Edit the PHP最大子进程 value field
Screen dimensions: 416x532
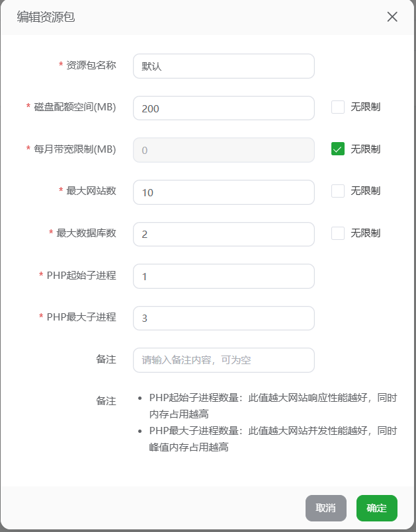(224, 319)
